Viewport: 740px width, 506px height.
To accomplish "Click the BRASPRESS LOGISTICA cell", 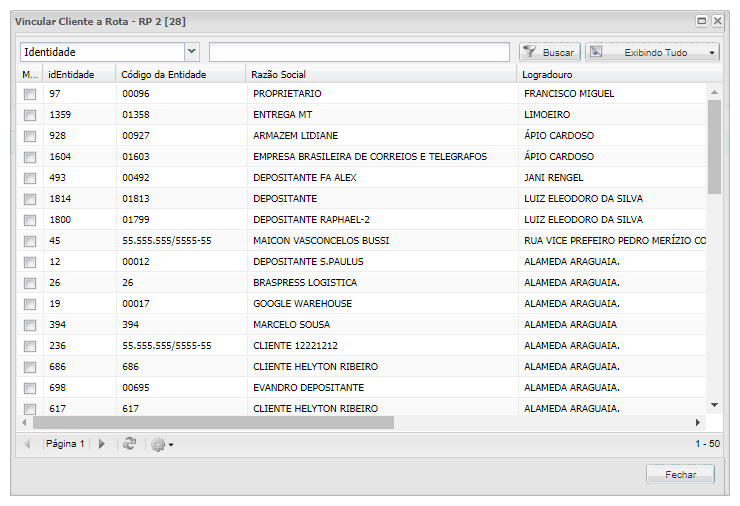I will [x=382, y=283].
